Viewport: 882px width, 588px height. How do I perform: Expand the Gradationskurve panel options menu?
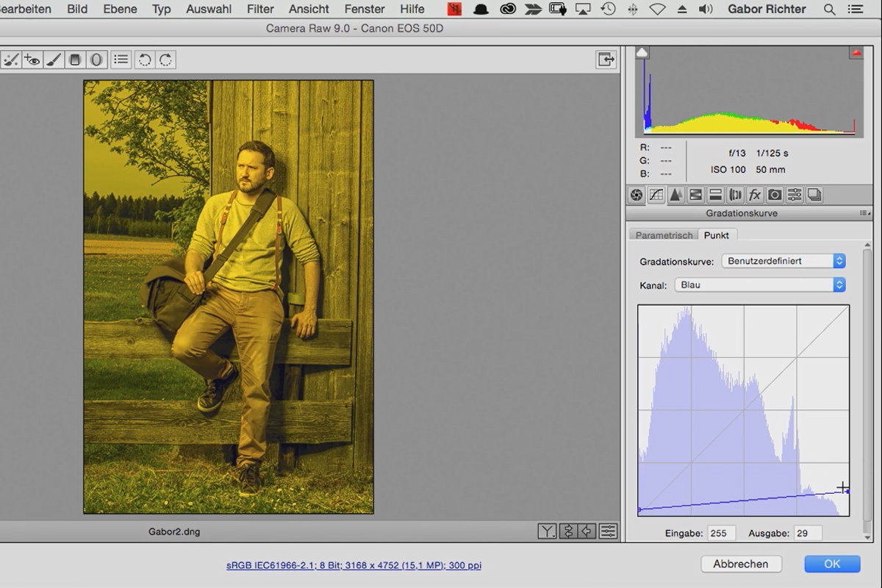click(x=864, y=213)
